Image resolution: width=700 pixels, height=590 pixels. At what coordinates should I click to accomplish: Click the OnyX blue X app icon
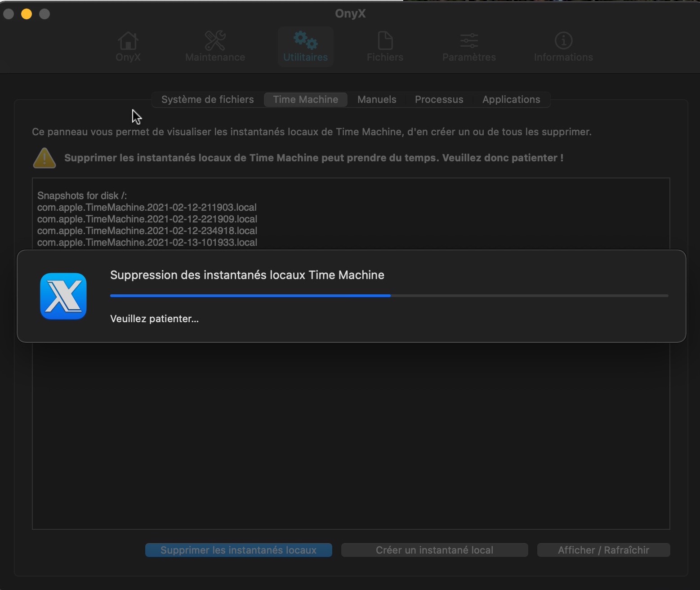(63, 296)
